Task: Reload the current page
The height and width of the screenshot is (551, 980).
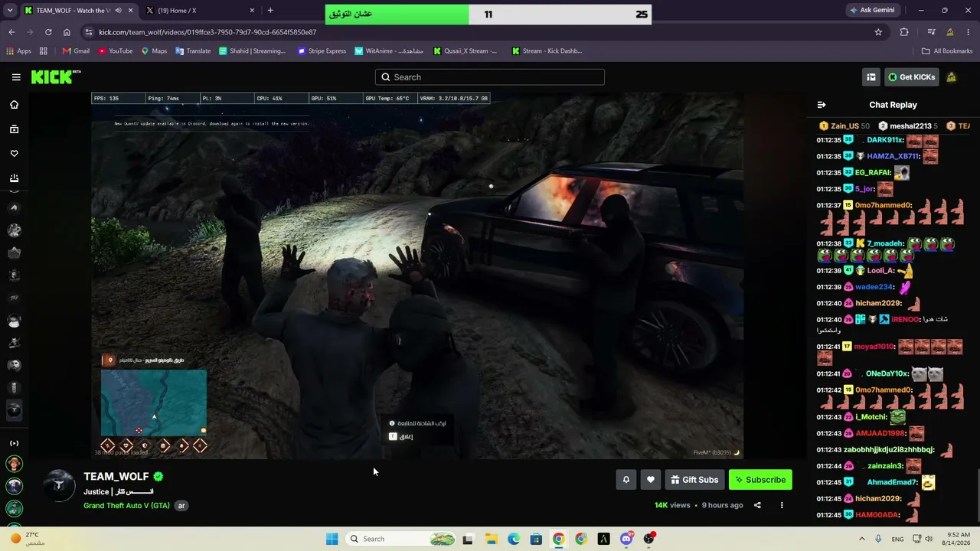Action: [48, 32]
